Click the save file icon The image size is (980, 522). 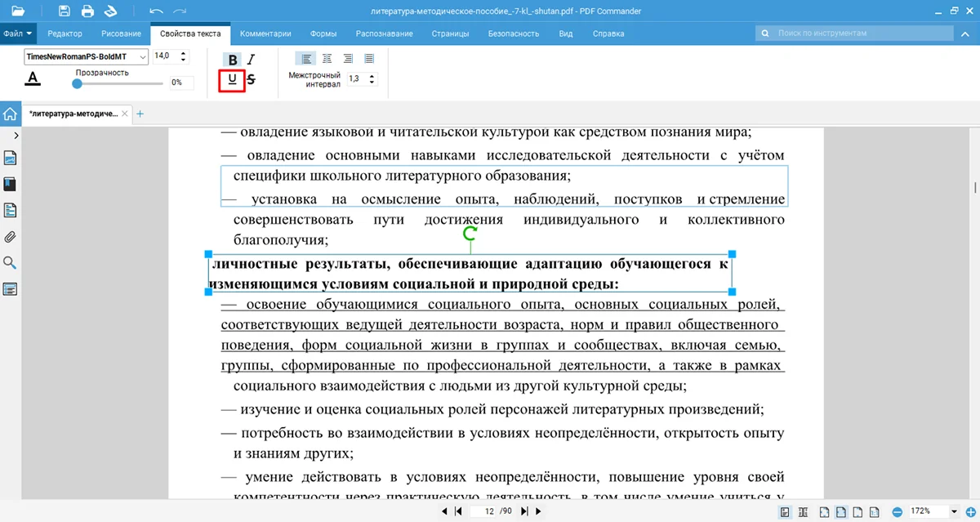[x=65, y=11]
